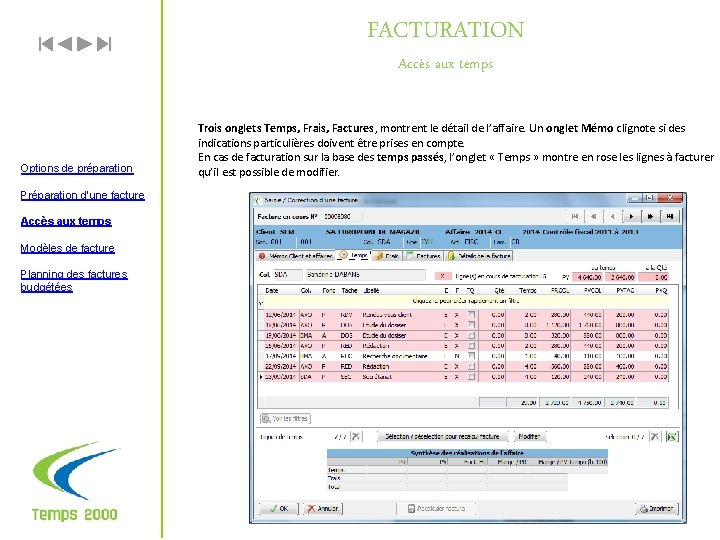Toggle TQ checkbox on 22/05 Rédaction row
The height and width of the screenshot is (540, 720).
point(471,366)
